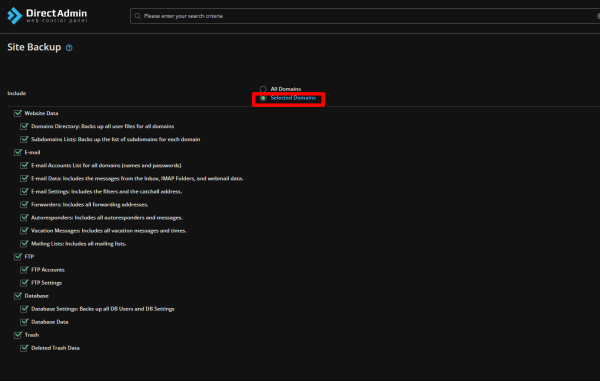This screenshot has width=600, height=381.
Task: Uncheck Mailing Lists checkbox
Action: [24, 243]
